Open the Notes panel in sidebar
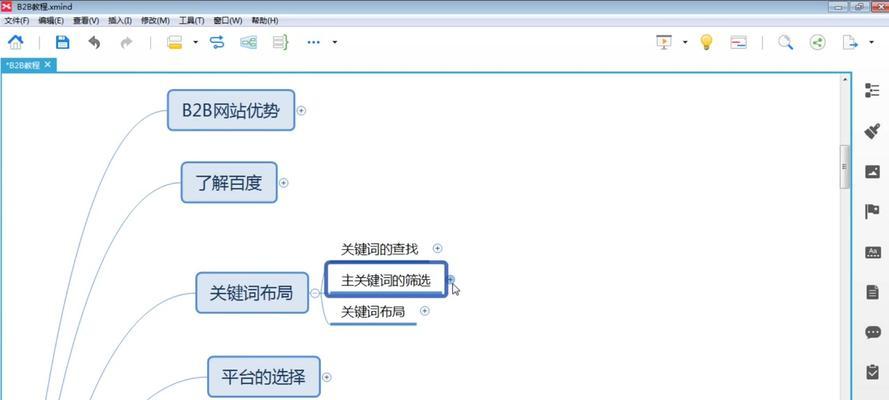The image size is (889, 400). 872,292
